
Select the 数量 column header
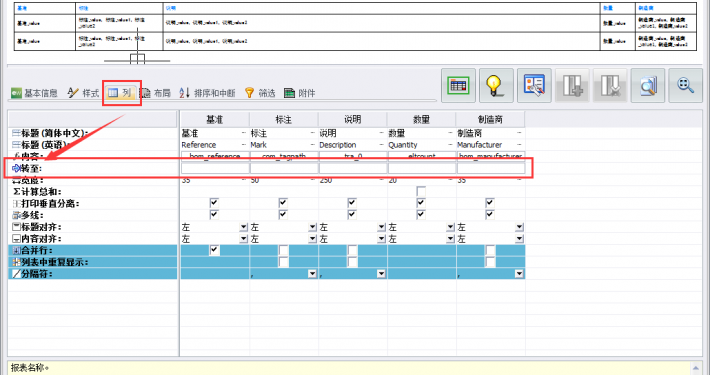(x=421, y=120)
